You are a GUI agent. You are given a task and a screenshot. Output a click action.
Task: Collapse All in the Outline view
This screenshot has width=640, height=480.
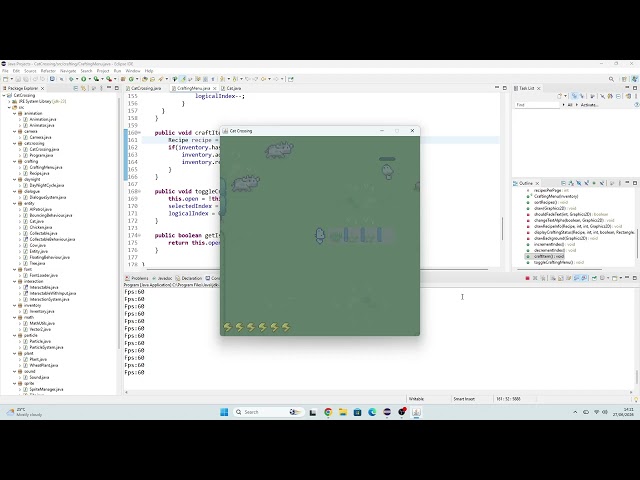[563, 183]
